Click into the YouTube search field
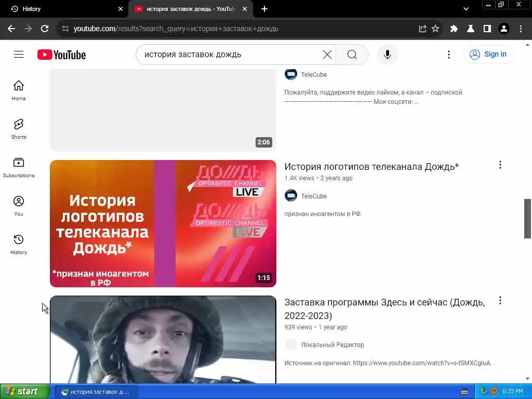 click(231, 54)
